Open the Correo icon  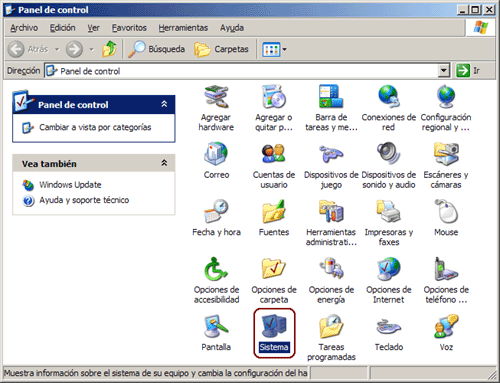(216, 154)
